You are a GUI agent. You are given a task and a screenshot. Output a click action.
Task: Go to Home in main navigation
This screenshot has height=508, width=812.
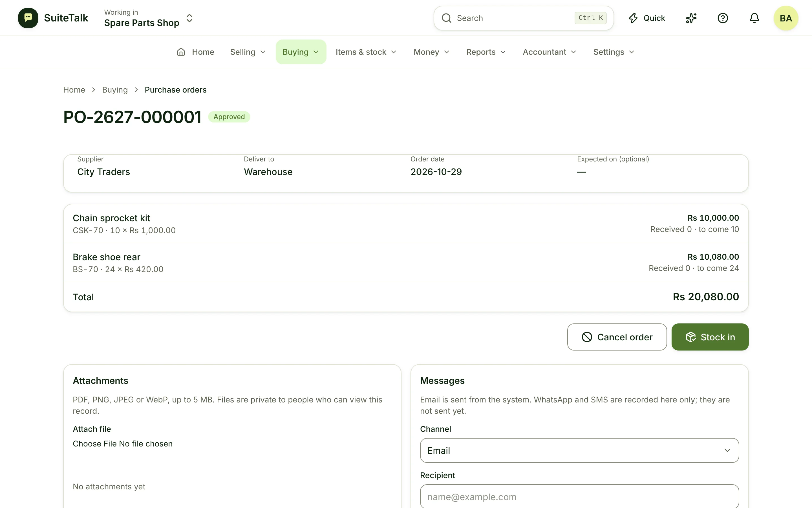(196, 52)
